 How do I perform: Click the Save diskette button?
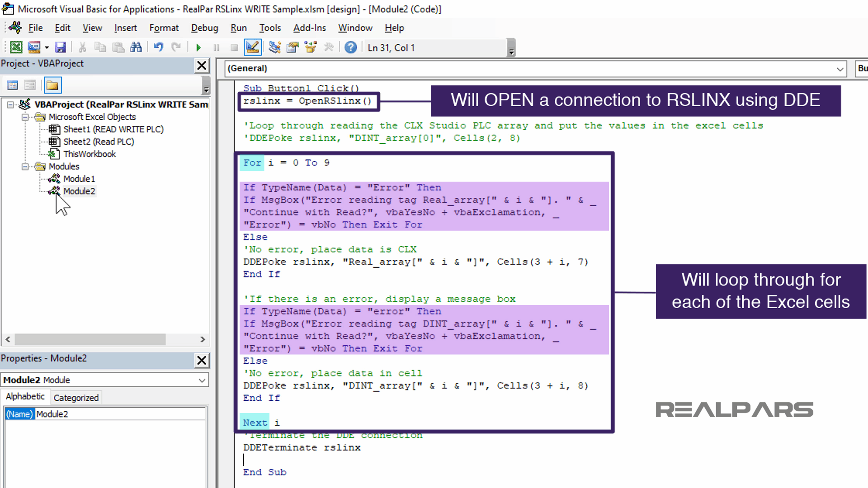[61, 47]
